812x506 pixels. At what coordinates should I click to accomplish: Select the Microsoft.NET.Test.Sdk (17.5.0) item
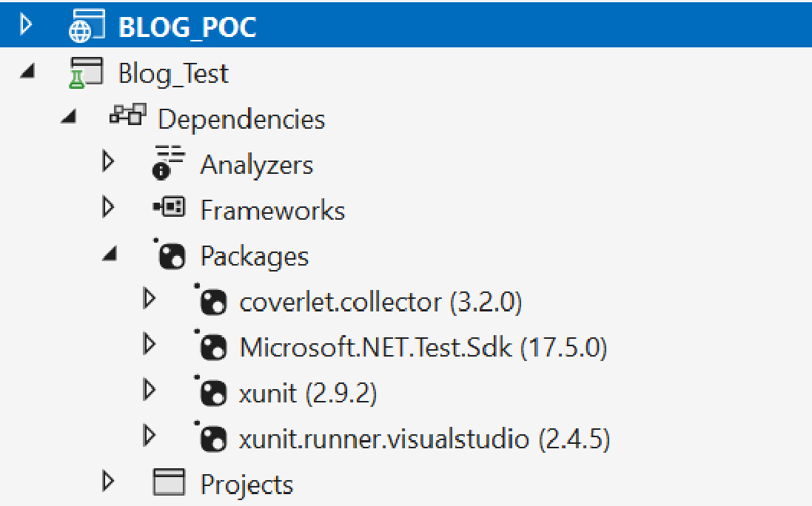coord(423,348)
